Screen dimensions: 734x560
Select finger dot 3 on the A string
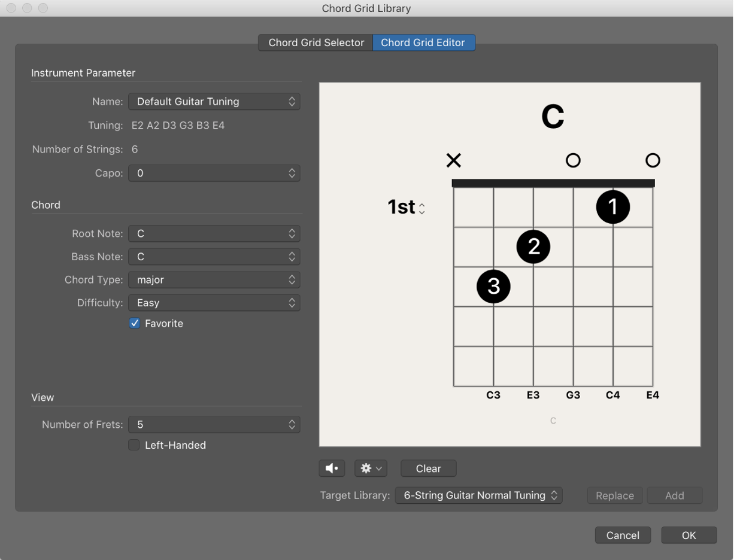point(493,286)
